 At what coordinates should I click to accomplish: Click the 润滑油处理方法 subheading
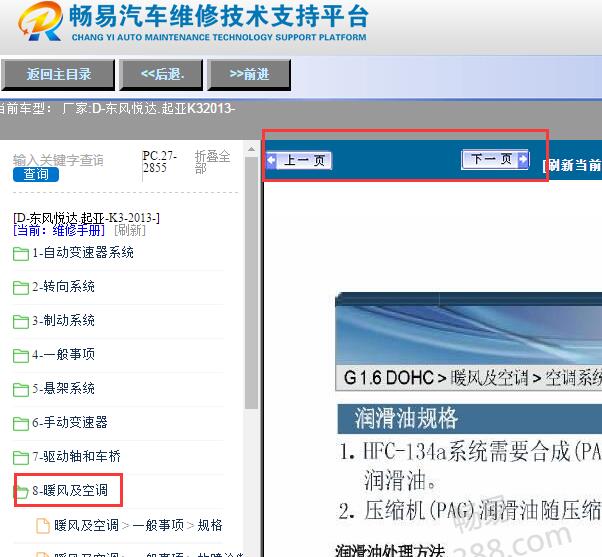390,550
